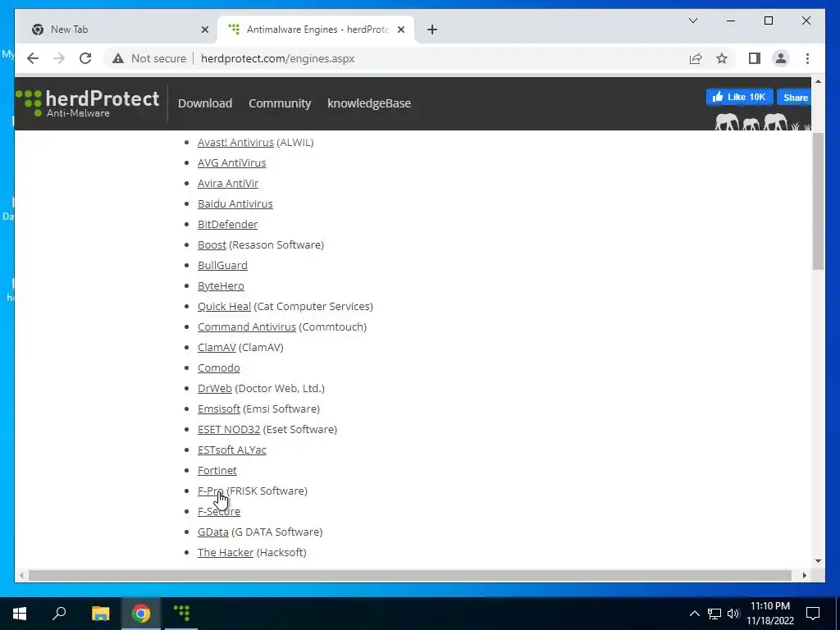
Task: Open the Avast! Antivirus link
Action: (235, 143)
